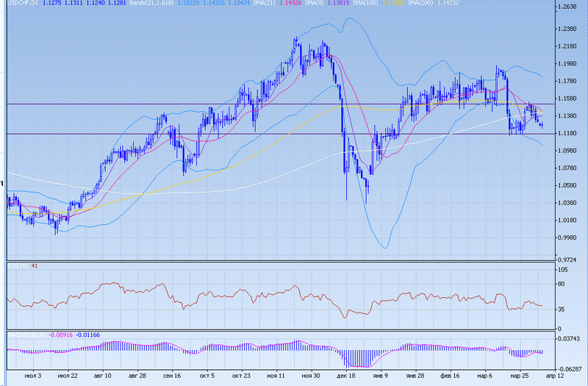The height and width of the screenshot is (386, 588).
Task: Click the MACD 0.03743 scale label
Action: (570, 338)
